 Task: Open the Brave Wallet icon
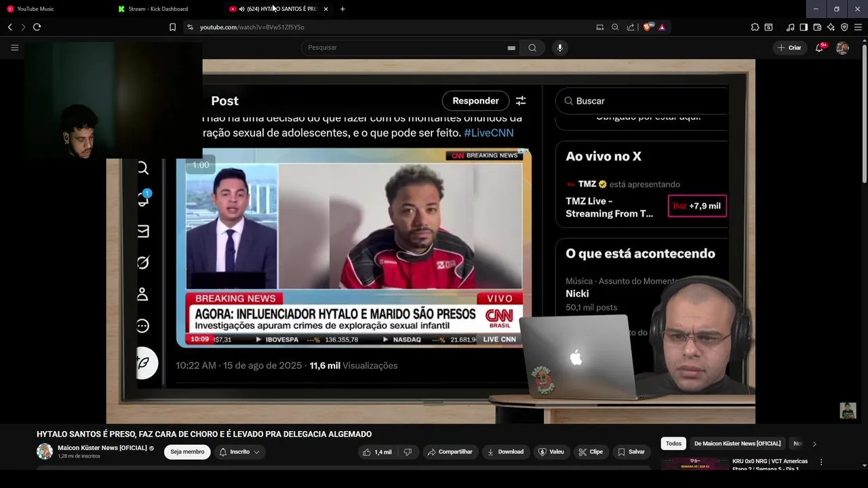[817, 27]
